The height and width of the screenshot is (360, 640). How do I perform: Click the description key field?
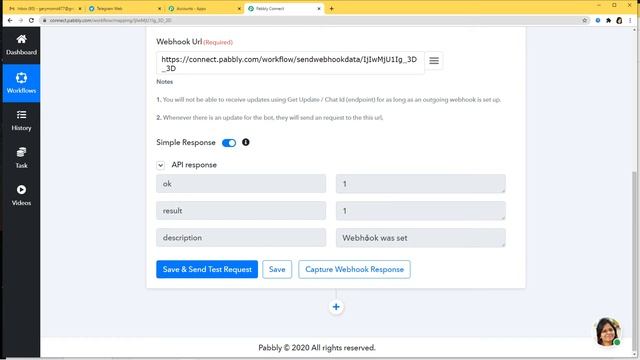click(x=241, y=238)
